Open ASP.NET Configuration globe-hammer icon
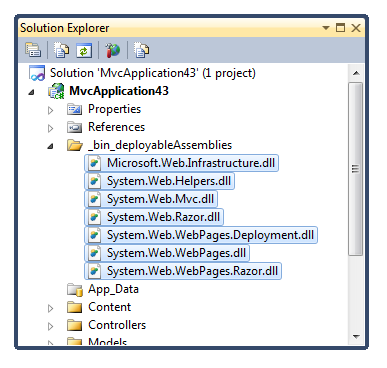The image size is (387, 368). click(x=113, y=50)
